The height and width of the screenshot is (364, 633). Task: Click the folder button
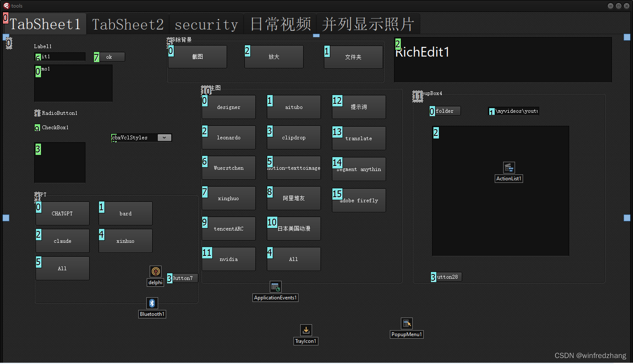click(x=445, y=111)
